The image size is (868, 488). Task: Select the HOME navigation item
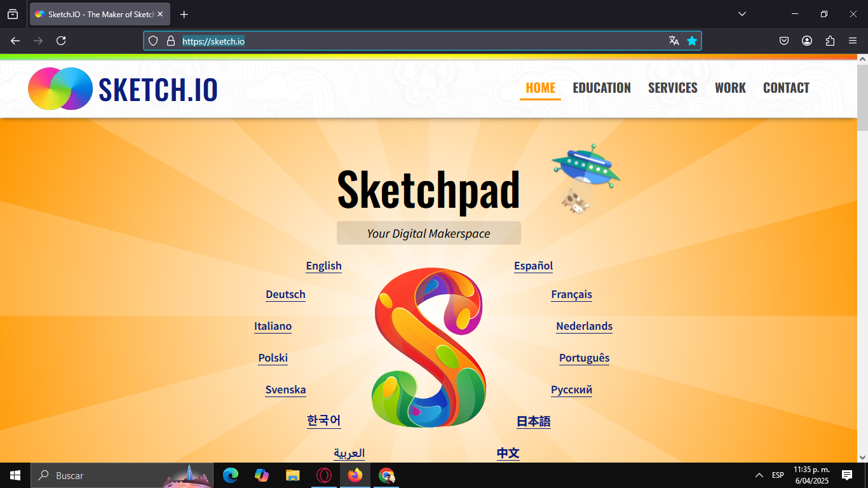541,88
